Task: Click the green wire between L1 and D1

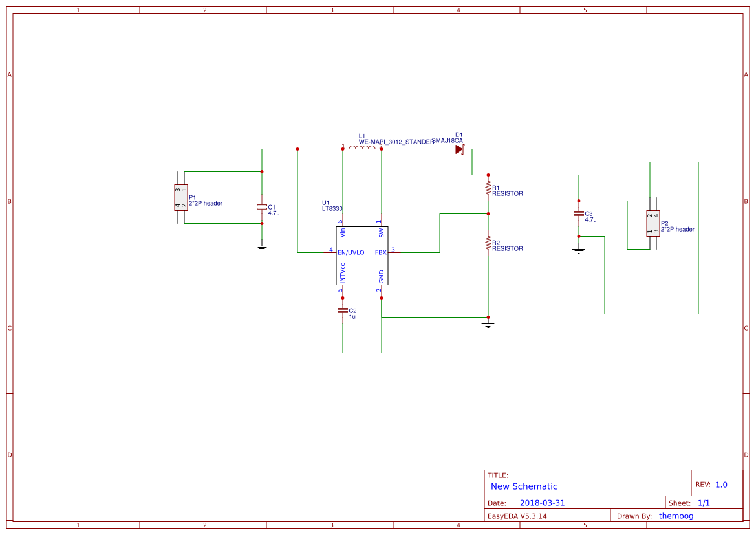Action: coord(414,147)
